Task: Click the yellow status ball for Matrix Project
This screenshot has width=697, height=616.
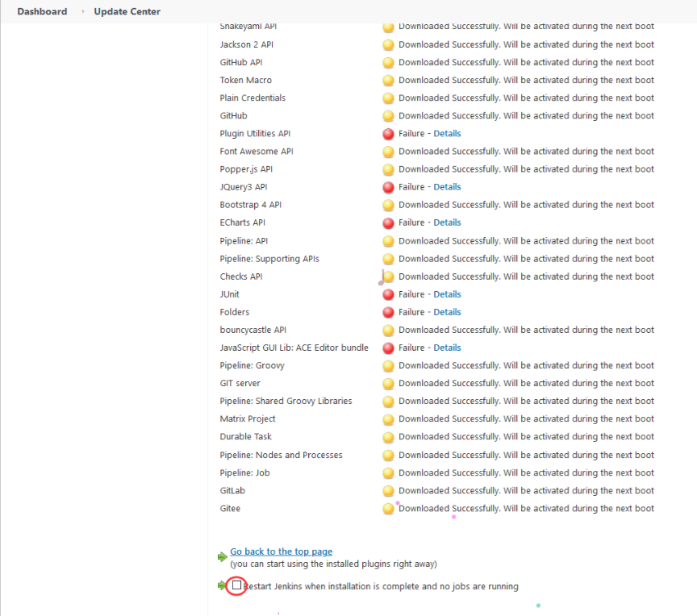Action: click(388, 418)
